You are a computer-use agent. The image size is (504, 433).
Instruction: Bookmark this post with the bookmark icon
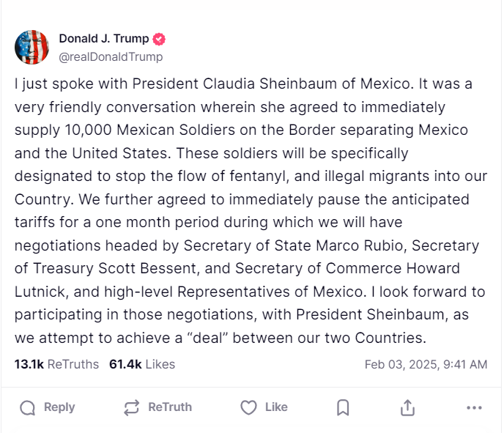tap(343, 407)
